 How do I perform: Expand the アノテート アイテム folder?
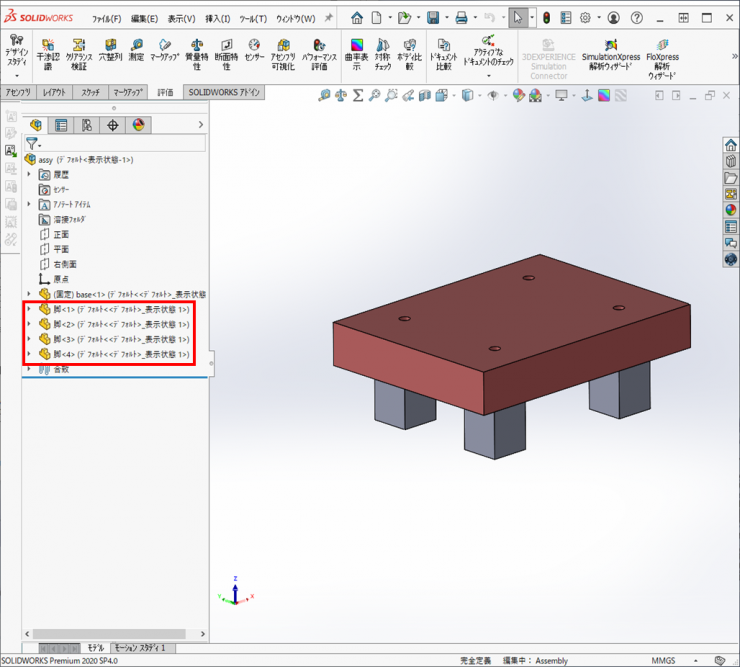coord(29,204)
